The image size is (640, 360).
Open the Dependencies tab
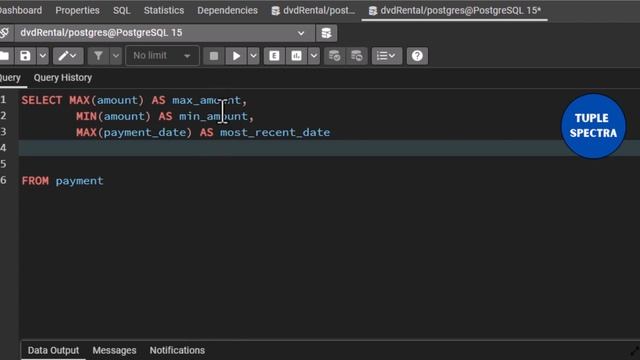pyautogui.click(x=227, y=10)
